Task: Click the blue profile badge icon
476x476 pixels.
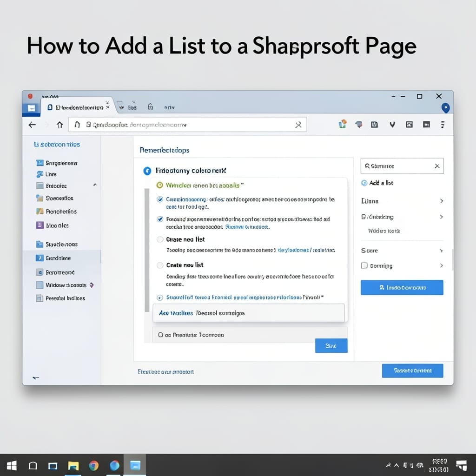Action: 445,108
